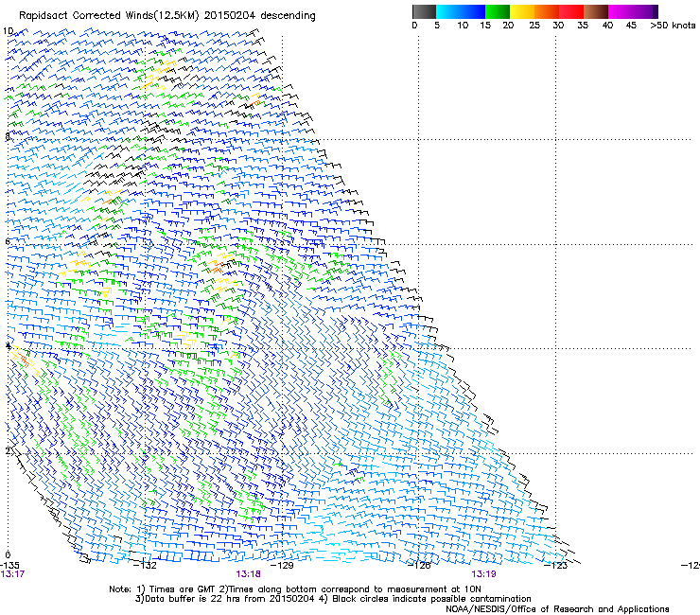The height and width of the screenshot is (615, 700).
Task: Click the latitude label '8' on the axis
Action: click(x=8, y=136)
